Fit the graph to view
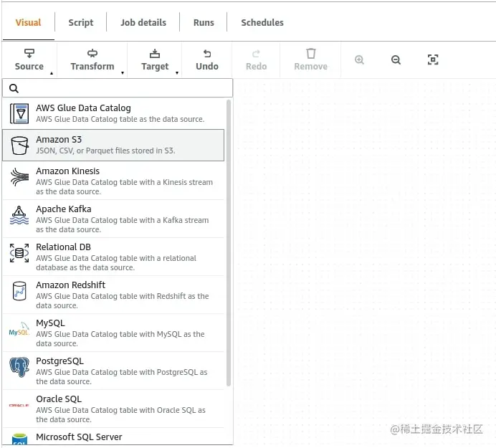 (x=433, y=59)
